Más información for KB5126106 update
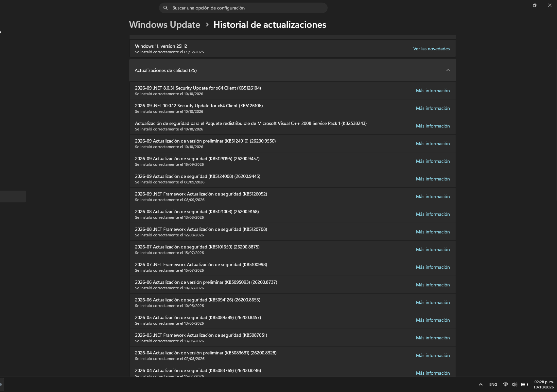Viewport: 557px width, 392px height. (433, 108)
